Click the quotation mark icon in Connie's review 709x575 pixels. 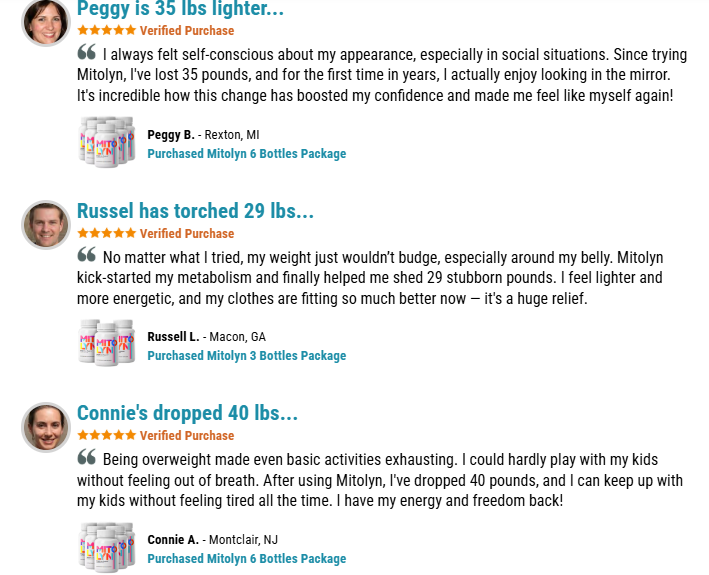86,457
